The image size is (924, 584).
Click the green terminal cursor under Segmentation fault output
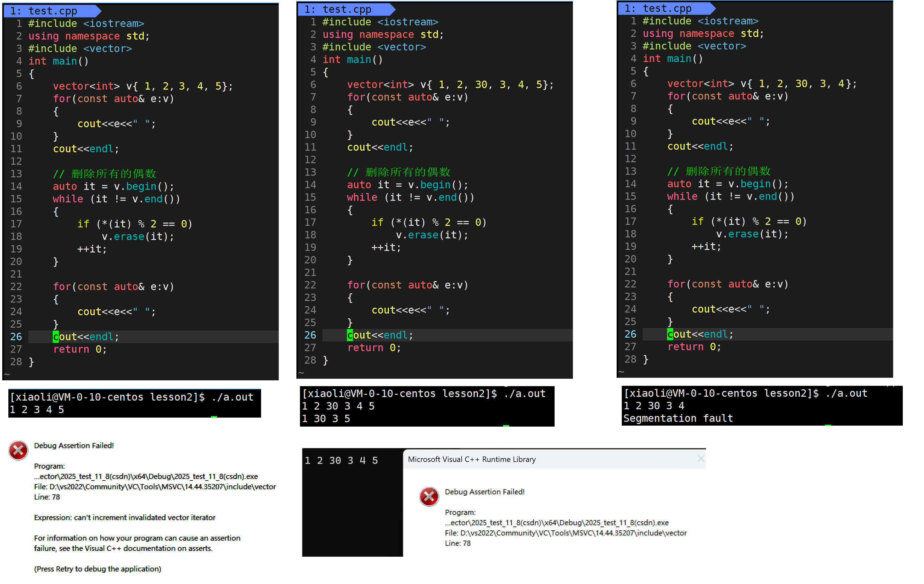click(828, 425)
